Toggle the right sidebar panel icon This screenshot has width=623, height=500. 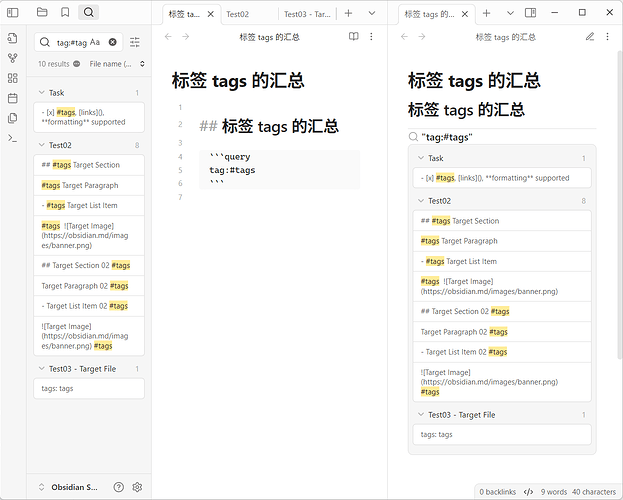click(530, 13)
